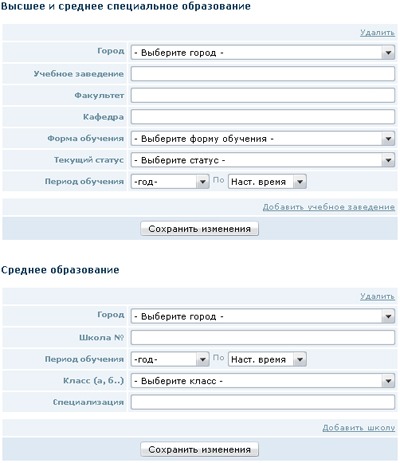Click the Школа № input field
The height and width of the screenshot is (463, 400).
(263, 338)
